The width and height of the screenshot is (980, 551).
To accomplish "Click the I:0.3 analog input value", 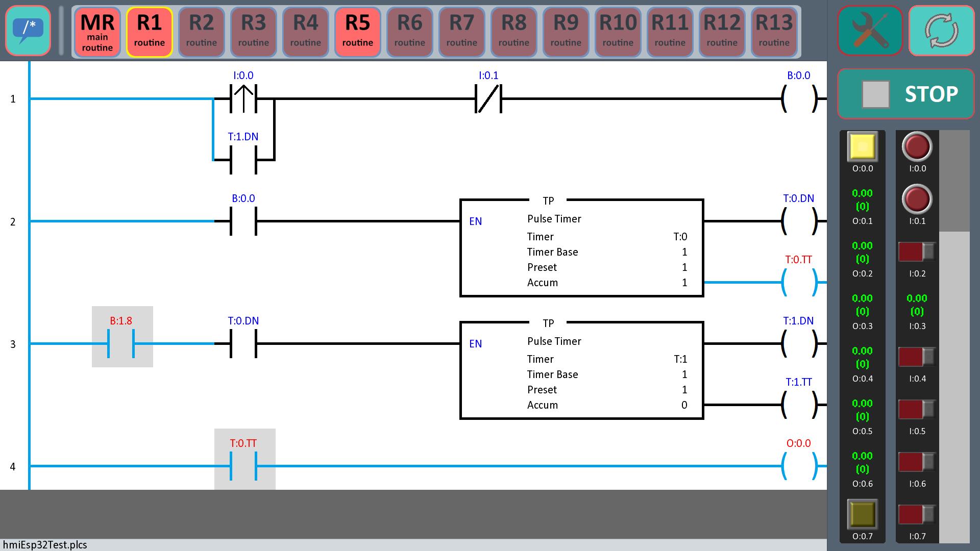I will pos(917,305).
